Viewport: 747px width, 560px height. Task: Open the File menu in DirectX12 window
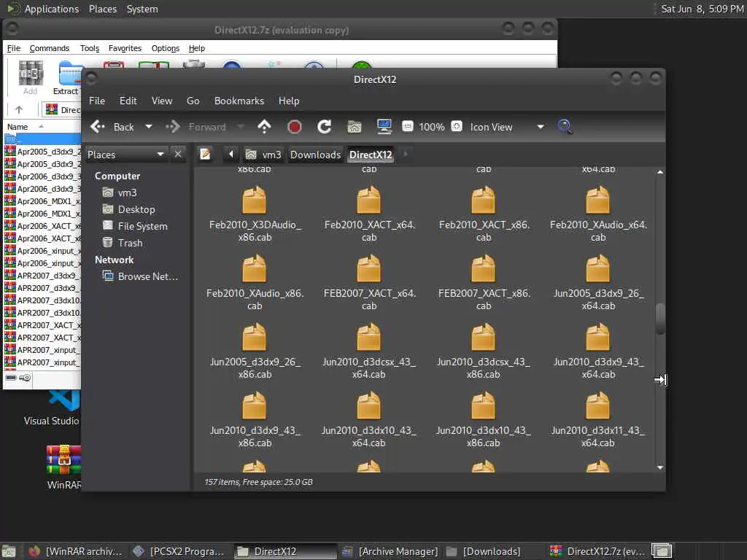(x=97, y=101)
